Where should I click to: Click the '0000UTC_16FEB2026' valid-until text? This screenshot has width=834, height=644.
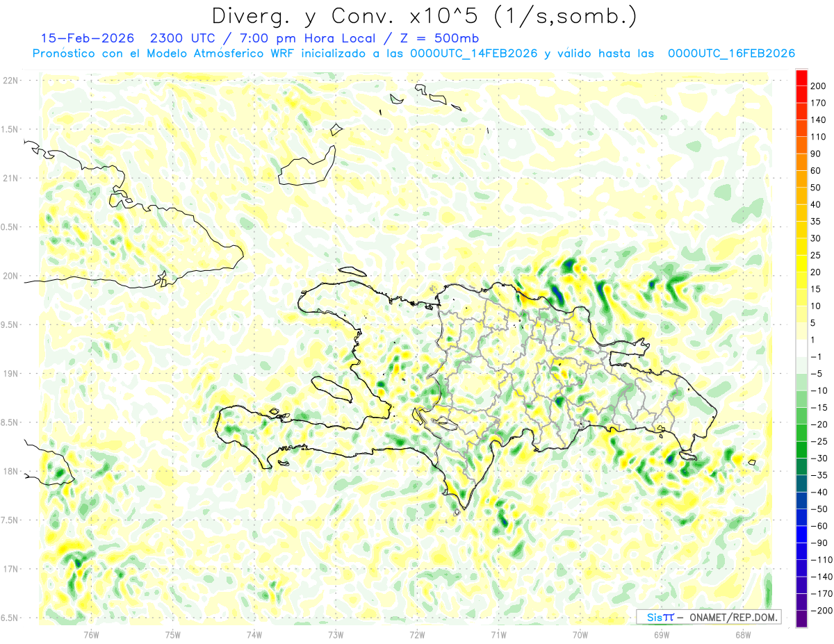pos(731,53)
